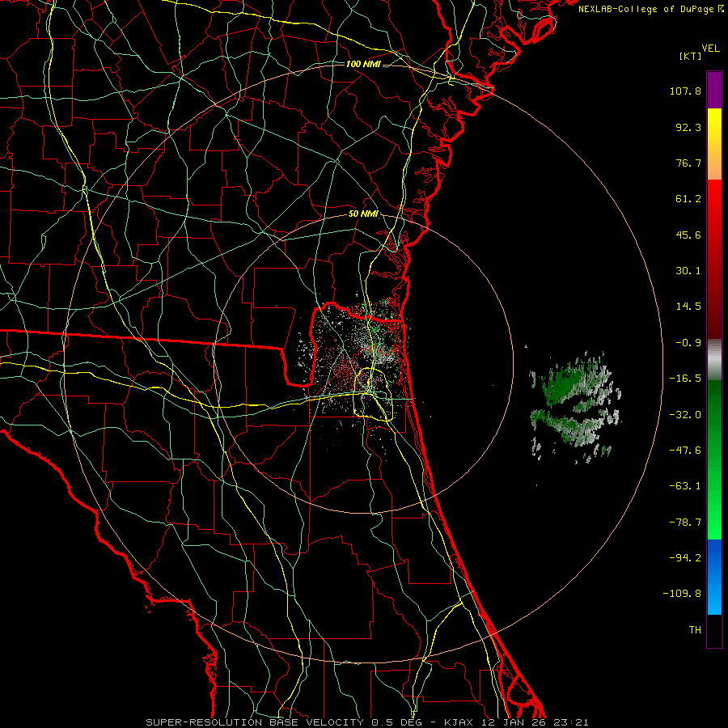Select the 61.2 value on velocity scale
728x728 pixels.
[688, 199]
